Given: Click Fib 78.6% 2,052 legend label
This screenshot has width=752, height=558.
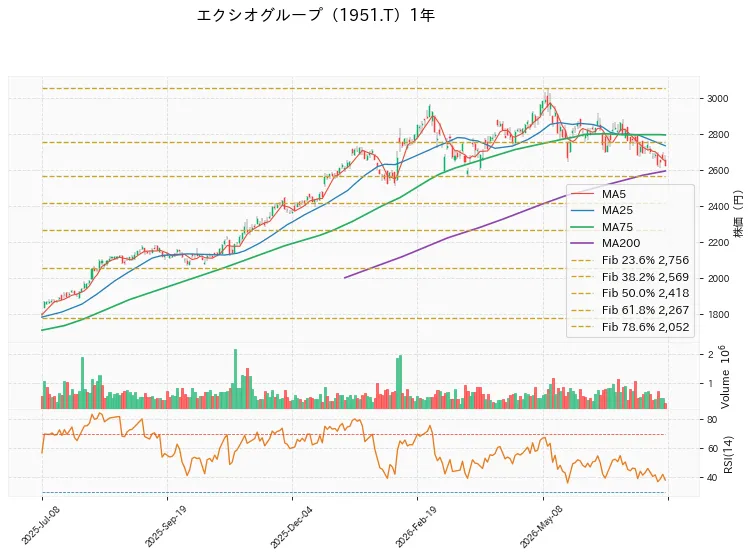Looking at the screenshot, I should 645,327.
